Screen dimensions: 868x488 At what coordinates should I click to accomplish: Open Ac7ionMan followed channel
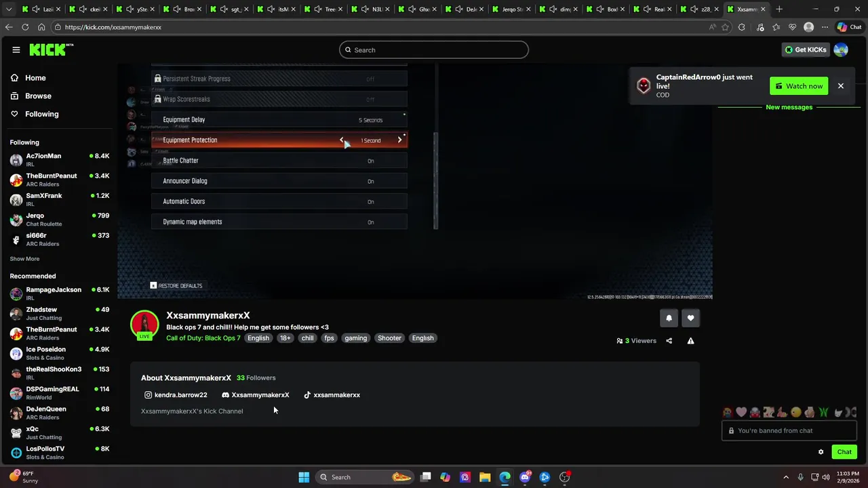click(x=60, y=160)
